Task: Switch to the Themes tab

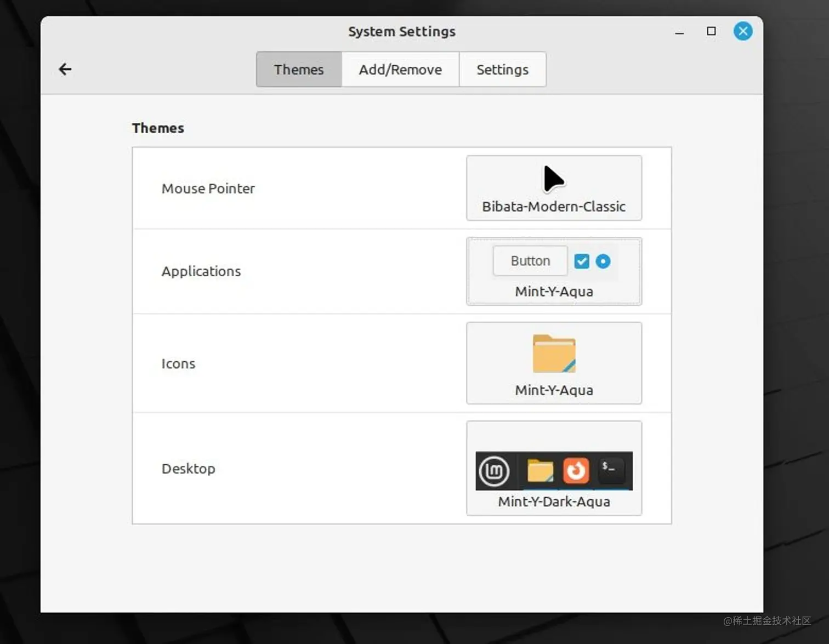Action: (x=299, y=70)
